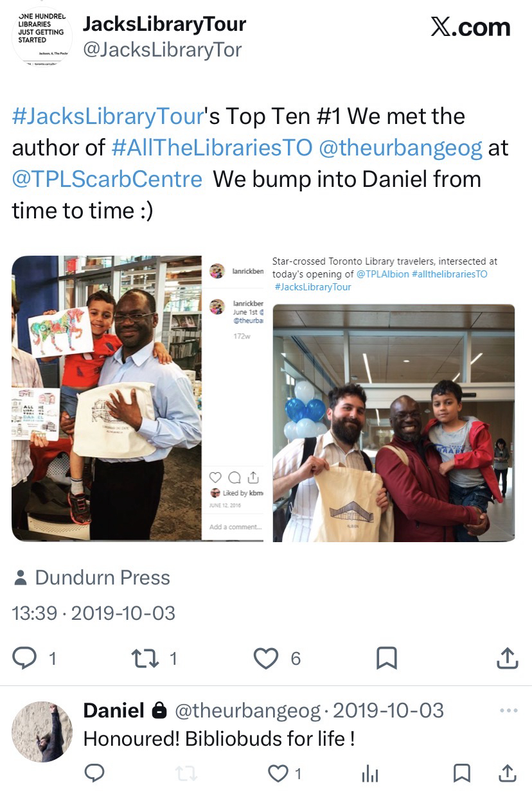Open the #AllTheLibrariesTO hashtag link
532x792 pixels.
[212, 148]
